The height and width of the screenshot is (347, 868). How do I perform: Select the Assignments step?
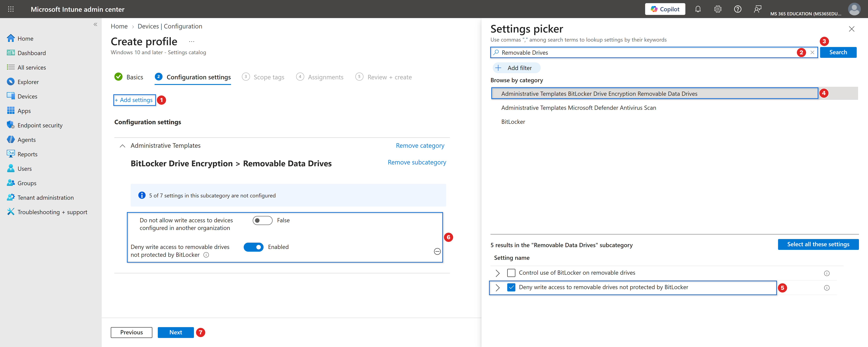click(320, 77)
